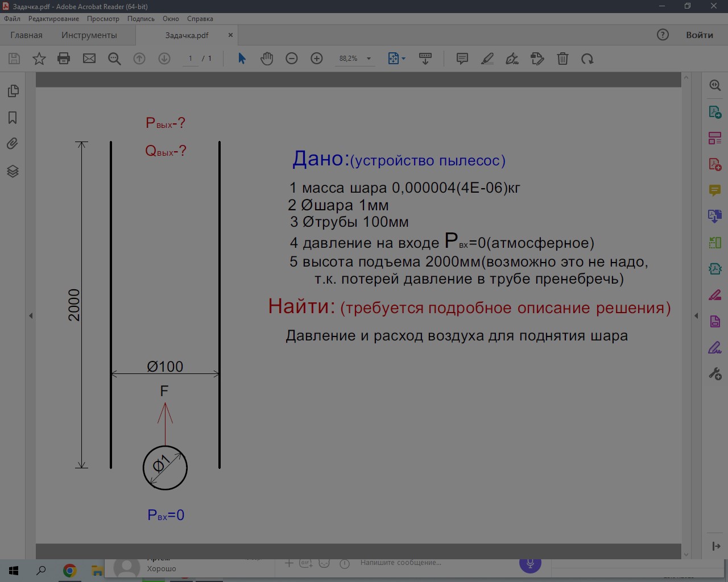
Task: Open the Layers panel in left sidebar
Action: [x=13, y=171]
